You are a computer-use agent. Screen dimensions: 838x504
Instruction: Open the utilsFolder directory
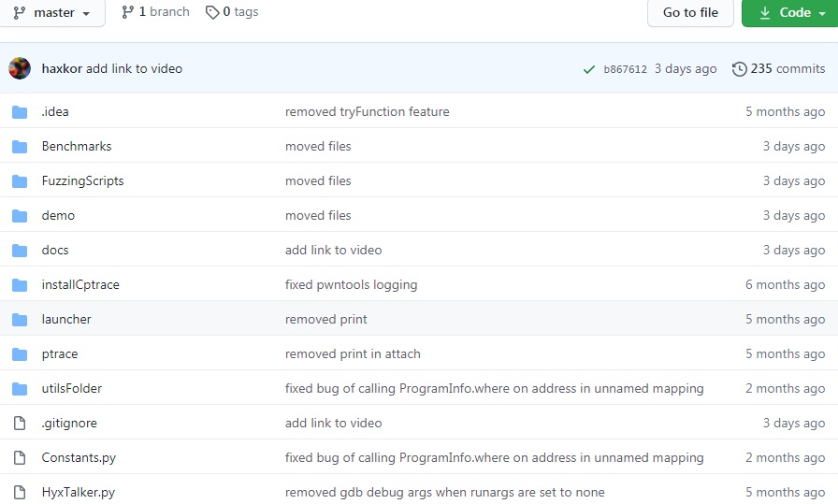(x=72, y=388)
